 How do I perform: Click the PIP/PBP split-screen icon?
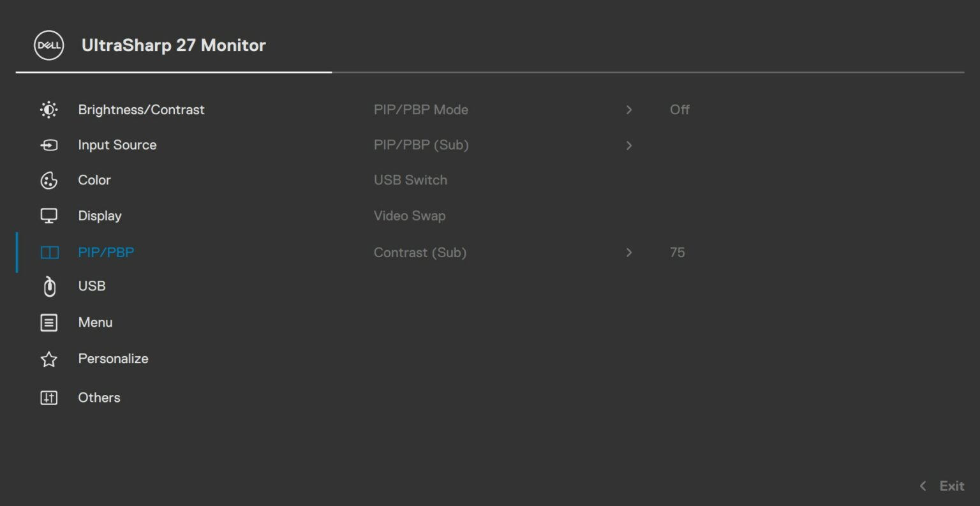pyautogui.click(x=48, y=252)
